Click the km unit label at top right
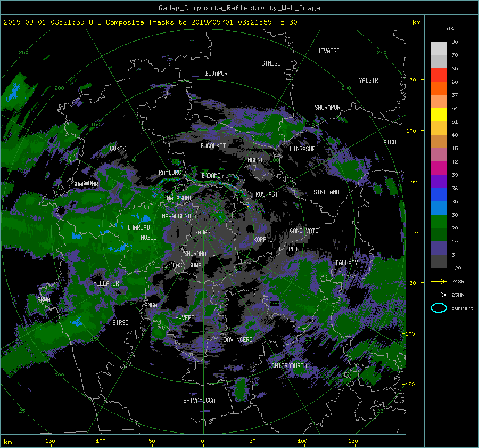The width and height of the screenshot is (479, 448). [416, 22]
